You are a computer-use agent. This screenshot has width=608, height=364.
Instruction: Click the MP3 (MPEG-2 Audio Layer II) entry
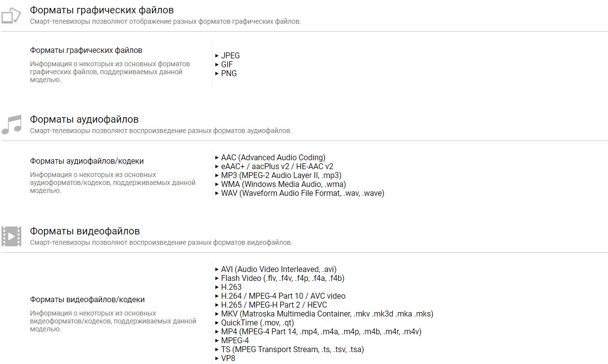281,176
